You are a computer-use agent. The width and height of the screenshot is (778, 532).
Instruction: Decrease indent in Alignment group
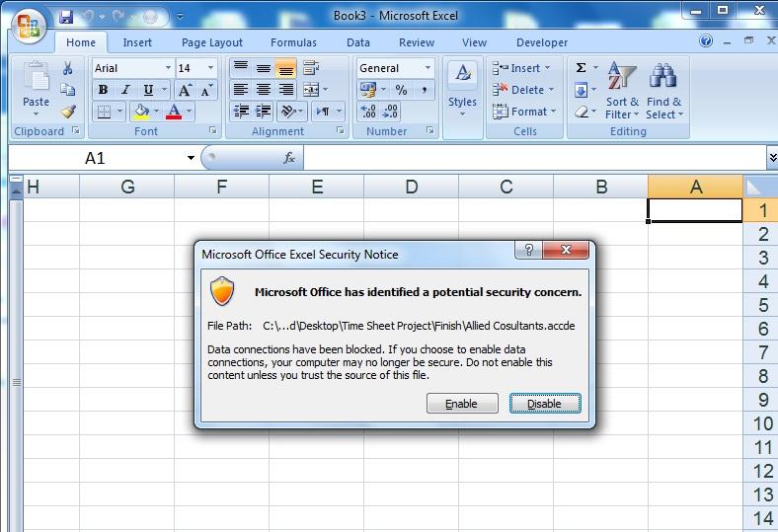tap(241, 112)
